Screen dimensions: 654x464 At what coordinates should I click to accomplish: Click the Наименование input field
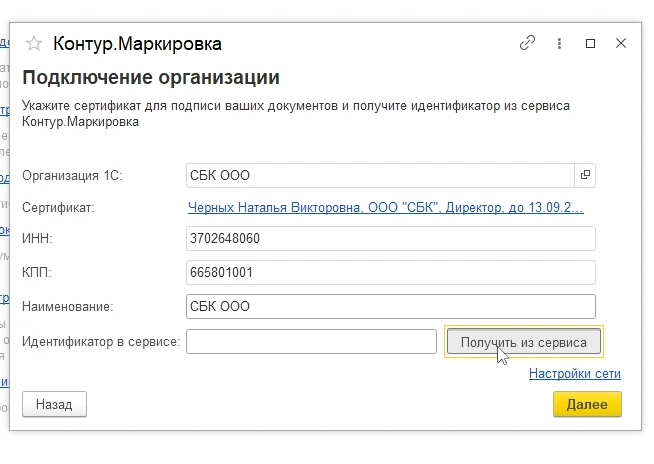tap(391, 306)
